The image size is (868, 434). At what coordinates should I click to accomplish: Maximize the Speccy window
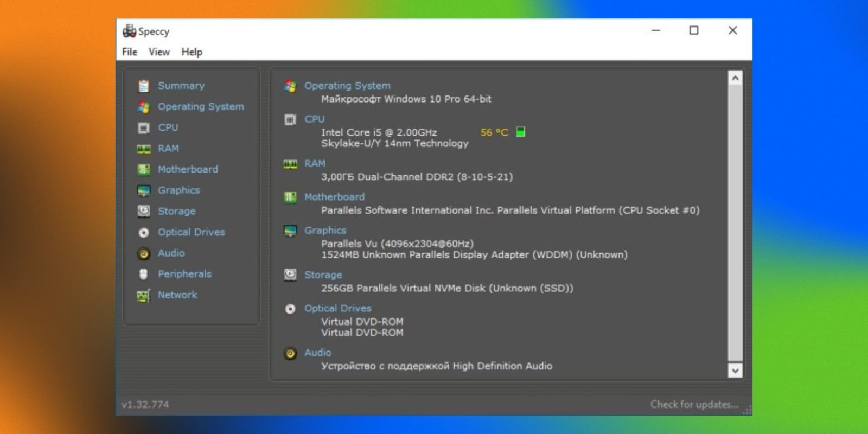coord(694,31)
